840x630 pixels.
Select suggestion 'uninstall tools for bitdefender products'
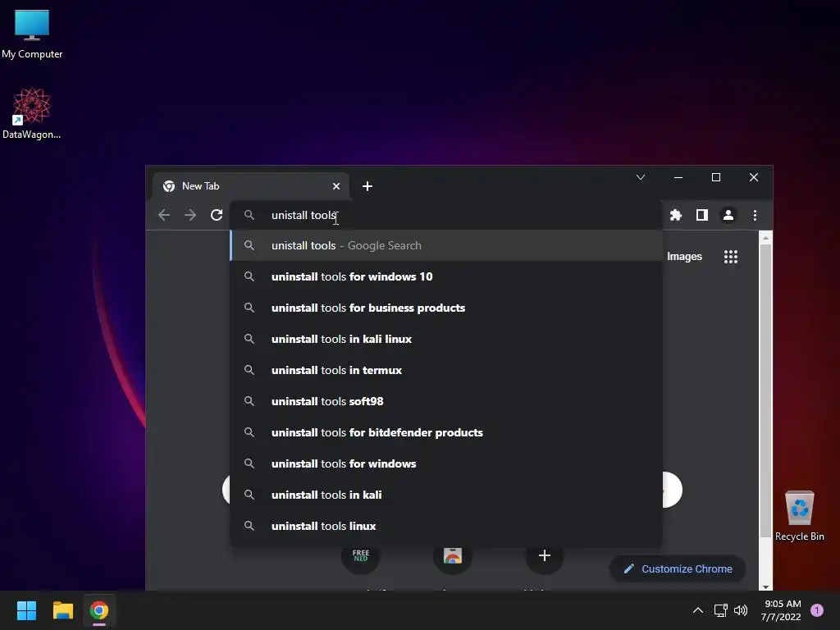[x=445, y=432]
